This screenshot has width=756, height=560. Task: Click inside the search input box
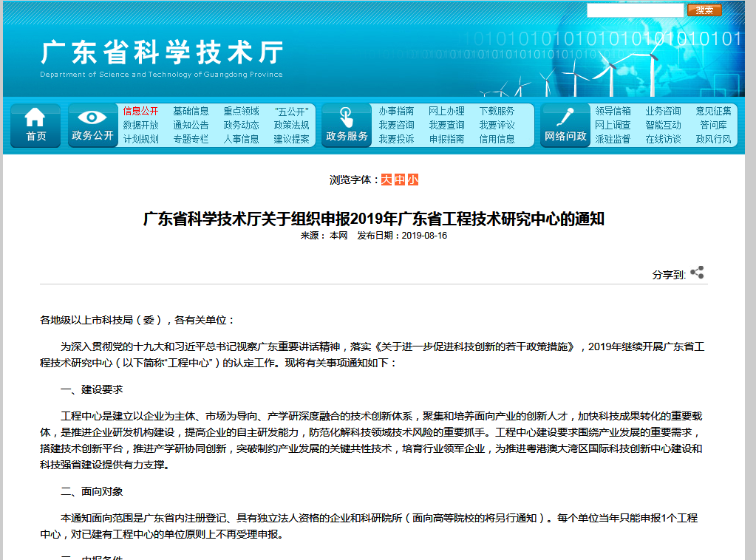pyautogui.click(x=636, y=10)
